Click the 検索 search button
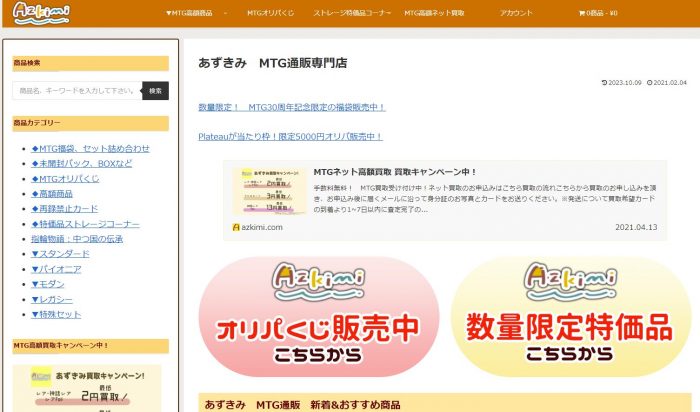The width and height of the screenshot is (700, 412). 155,91
